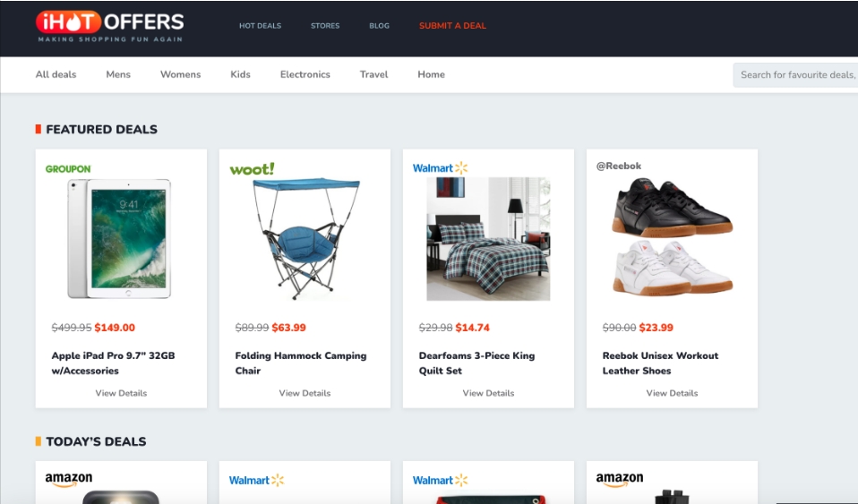Click the Groupon store logo

click(68, 169)
